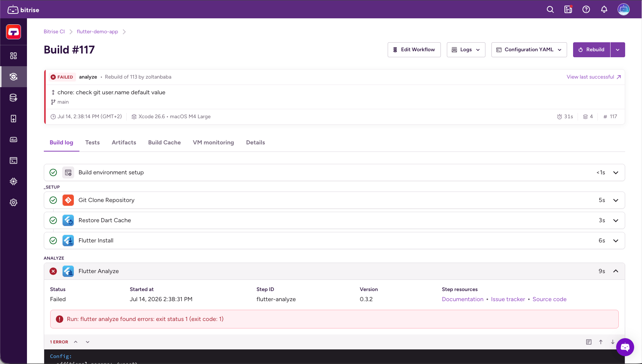Open the notifications bell
Image resolution: width=642 pixels, height=364 pixels.
pos(604,9)
